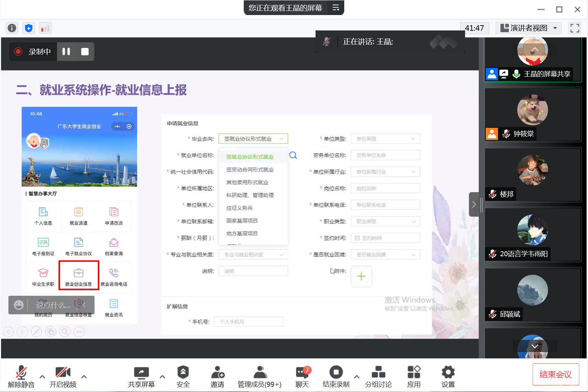Open the Apps (应用) panel
The height and width of the screenshot is (392, 588).
pyautogui.click(x=414, y=377)
